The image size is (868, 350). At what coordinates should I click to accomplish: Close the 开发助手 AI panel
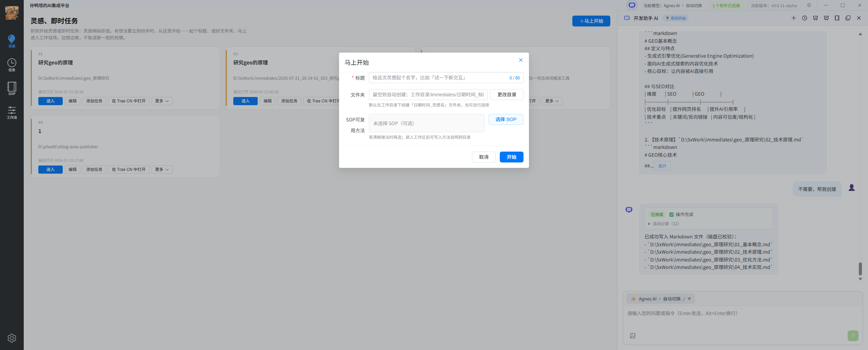pyautogui.click(x=859, y=18)
